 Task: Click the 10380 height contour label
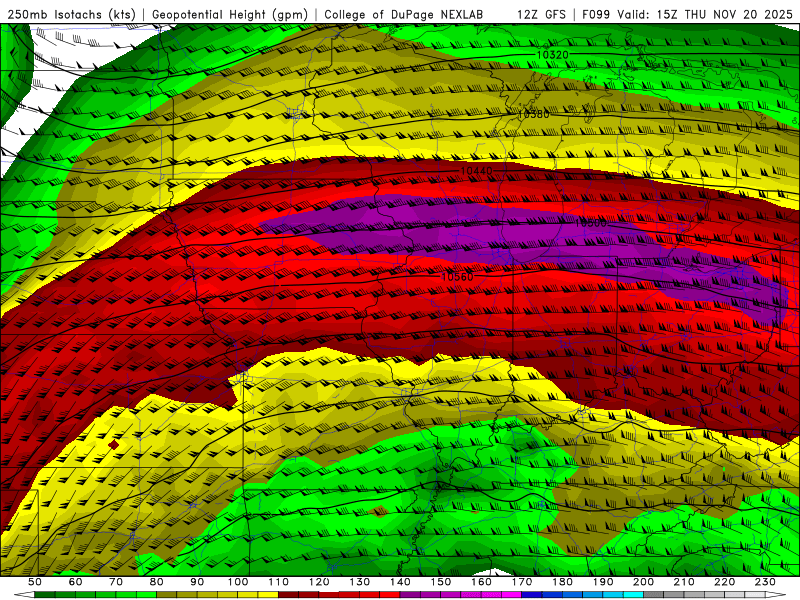534,114
